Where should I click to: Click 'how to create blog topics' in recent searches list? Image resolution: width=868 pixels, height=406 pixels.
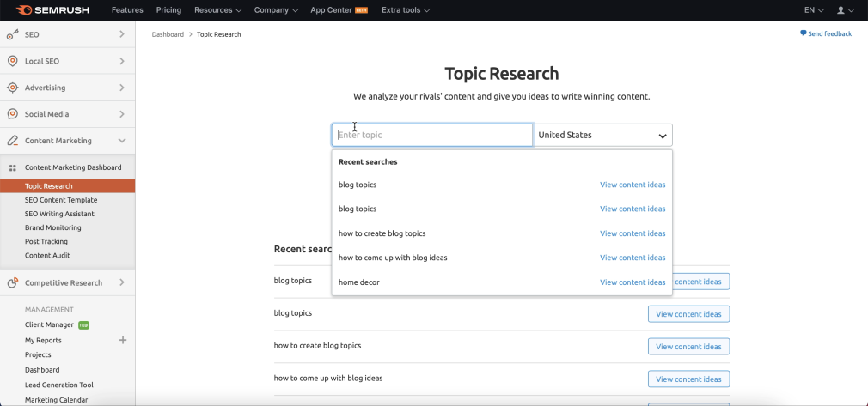coord(317,346)
